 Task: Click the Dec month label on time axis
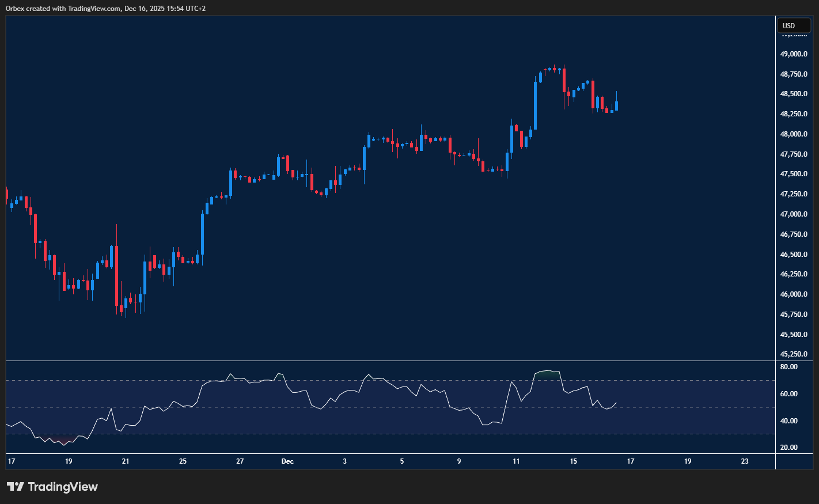point(287,461)
